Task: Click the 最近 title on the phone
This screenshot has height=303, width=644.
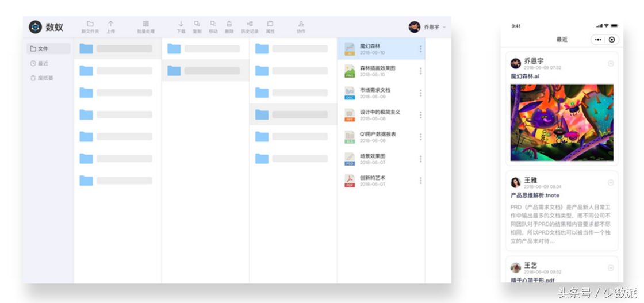Action: (x=562, y=40)
